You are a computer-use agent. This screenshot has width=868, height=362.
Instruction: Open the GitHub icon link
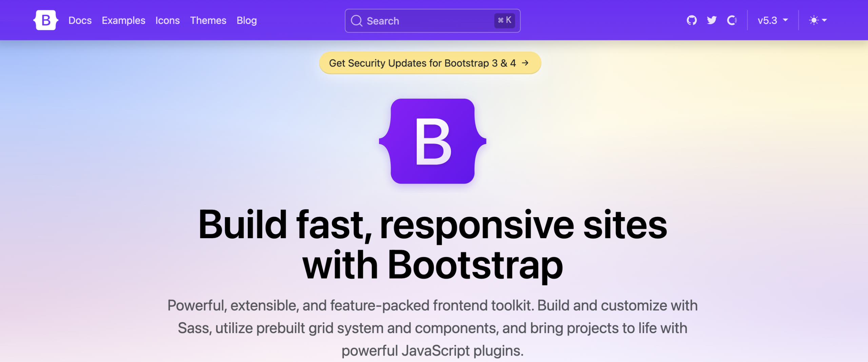coord(692,20)
